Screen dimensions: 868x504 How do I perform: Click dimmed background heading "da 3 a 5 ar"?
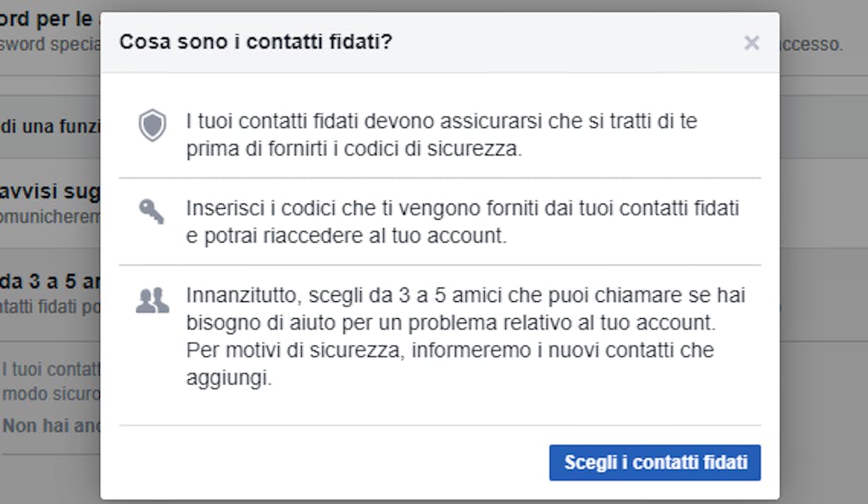pos(50,282)
